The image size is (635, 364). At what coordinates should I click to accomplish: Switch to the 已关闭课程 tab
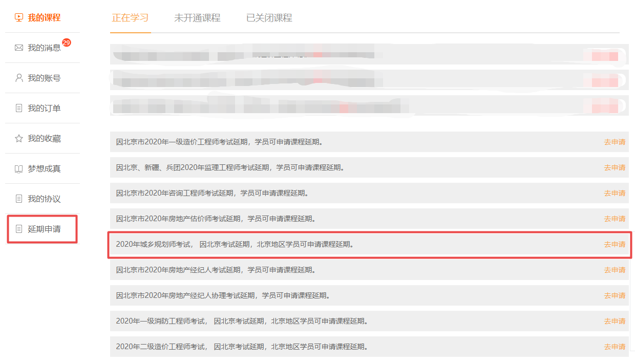point(268,17)
